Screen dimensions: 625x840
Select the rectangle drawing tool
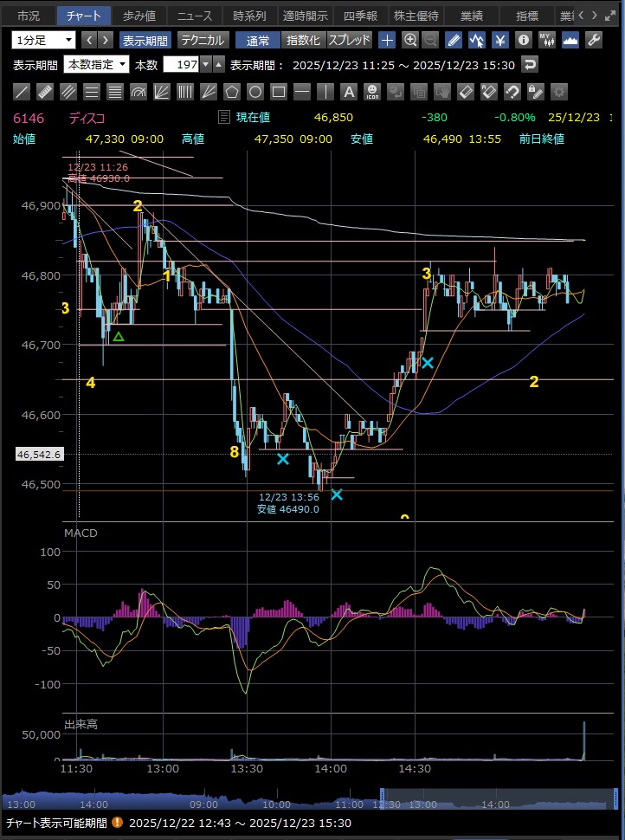click(x=279, y=92)
